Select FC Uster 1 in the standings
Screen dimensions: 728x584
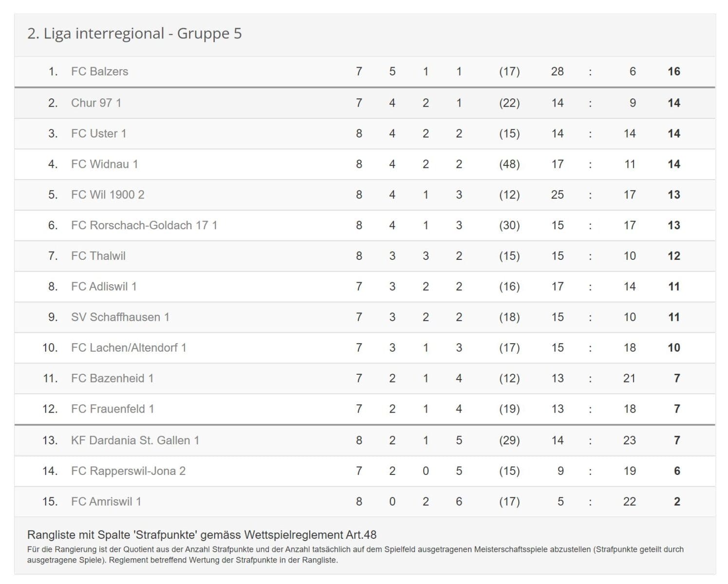click(x=98, y=133)
